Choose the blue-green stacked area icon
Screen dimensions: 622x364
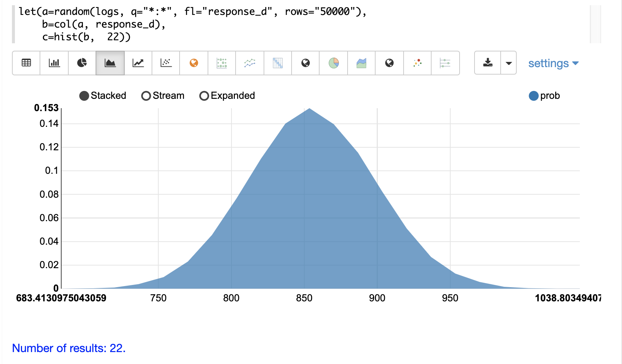(361, 63)
